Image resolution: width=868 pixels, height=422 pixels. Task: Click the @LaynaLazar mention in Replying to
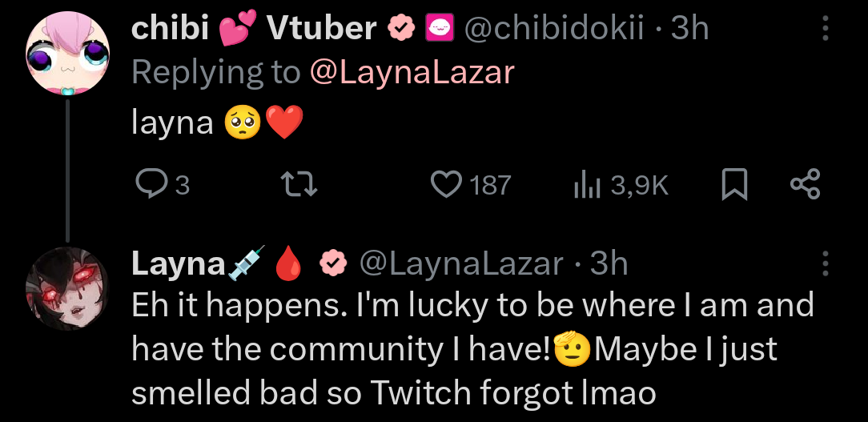412,72
